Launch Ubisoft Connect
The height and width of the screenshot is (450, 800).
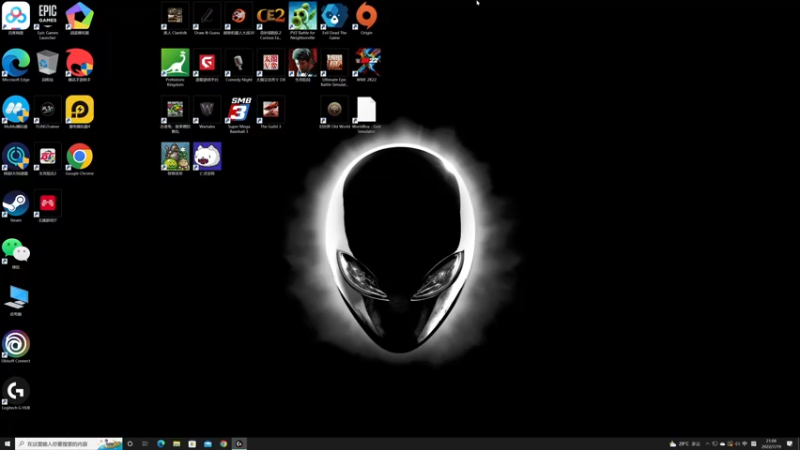coord(16,345)
